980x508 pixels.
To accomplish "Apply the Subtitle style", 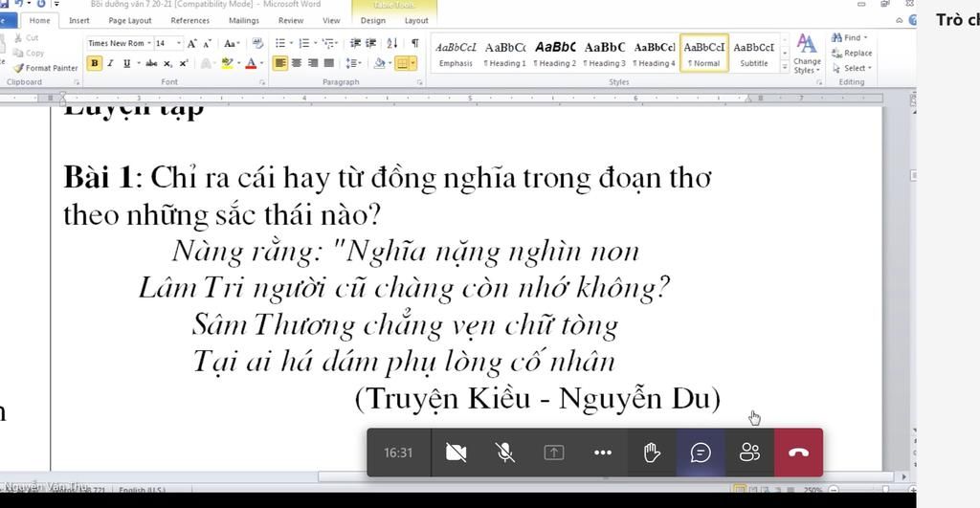I will click(754, 54).
